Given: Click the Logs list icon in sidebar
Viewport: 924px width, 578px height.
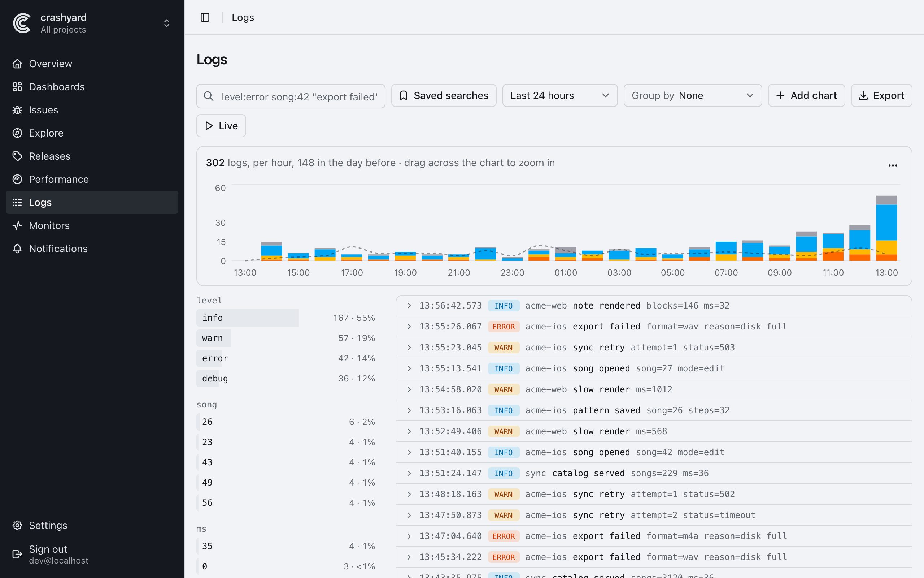Looking at the screenshot, I should click(x=17, y=202).
